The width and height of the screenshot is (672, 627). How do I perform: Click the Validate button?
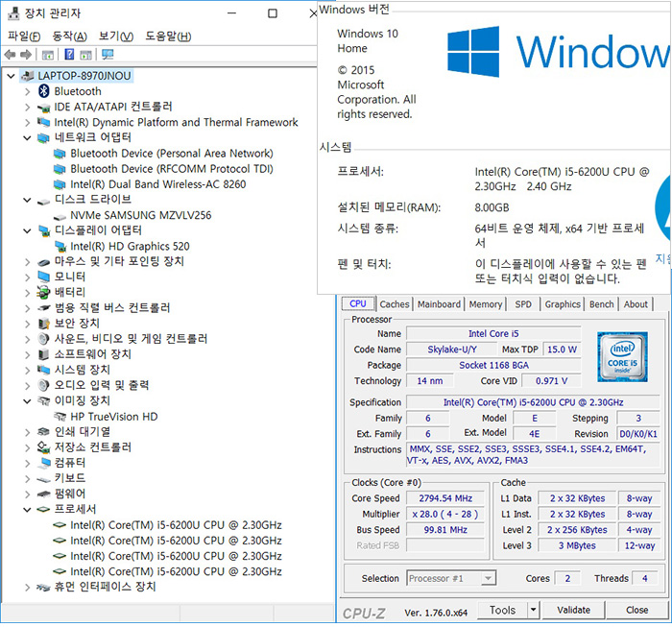pyautogui.click(x=573, y=610)
